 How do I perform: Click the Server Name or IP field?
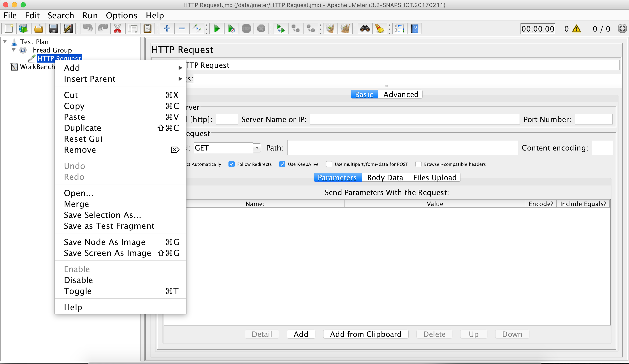(x=414, y=119)
